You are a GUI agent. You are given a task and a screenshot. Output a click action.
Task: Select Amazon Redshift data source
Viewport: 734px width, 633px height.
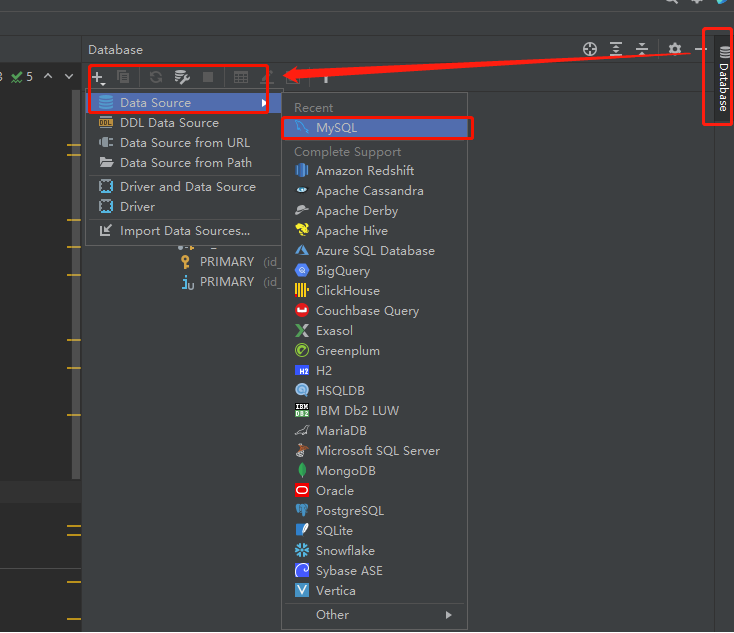click(x=374, y=171)
